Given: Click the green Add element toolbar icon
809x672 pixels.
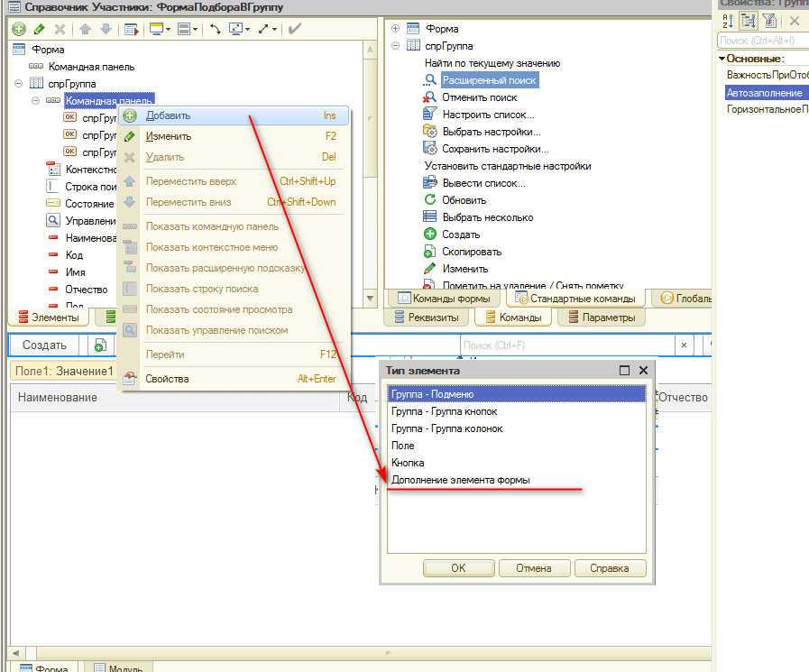Looking at the screenshot, I should (19, 29).
